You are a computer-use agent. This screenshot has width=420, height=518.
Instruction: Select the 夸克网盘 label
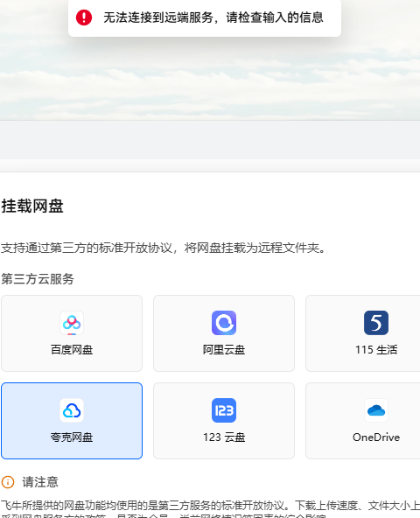point(72,437)
